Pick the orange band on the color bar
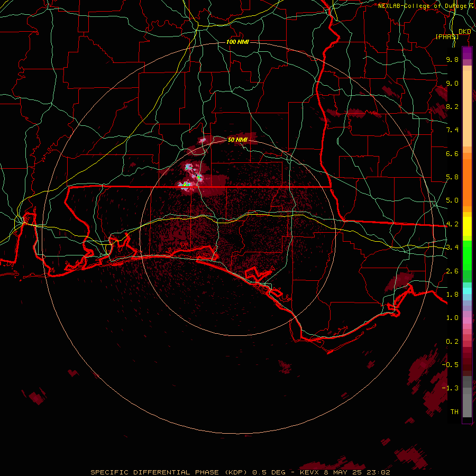 [467, 182]
